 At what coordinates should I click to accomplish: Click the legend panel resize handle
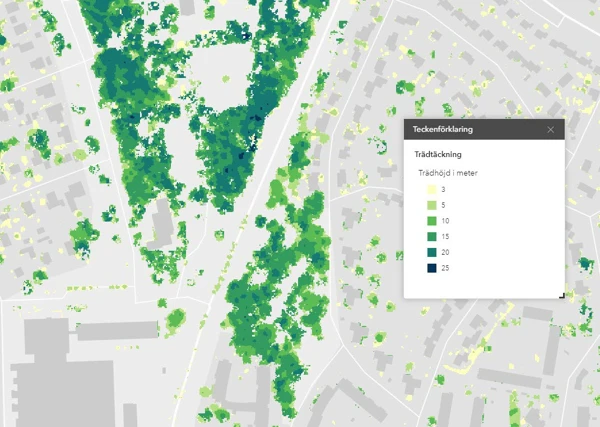point(561,294)
